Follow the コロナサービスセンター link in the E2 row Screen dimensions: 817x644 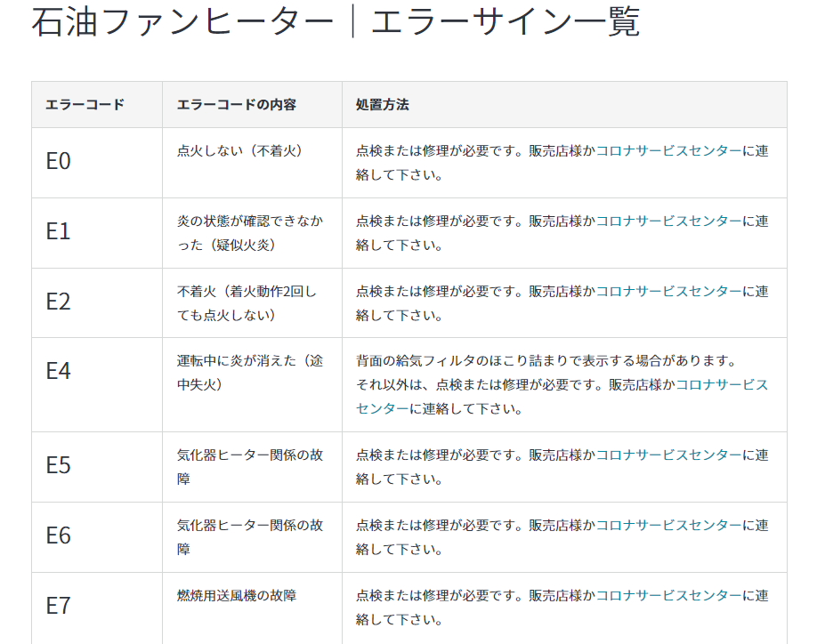(x=667, y=292)
